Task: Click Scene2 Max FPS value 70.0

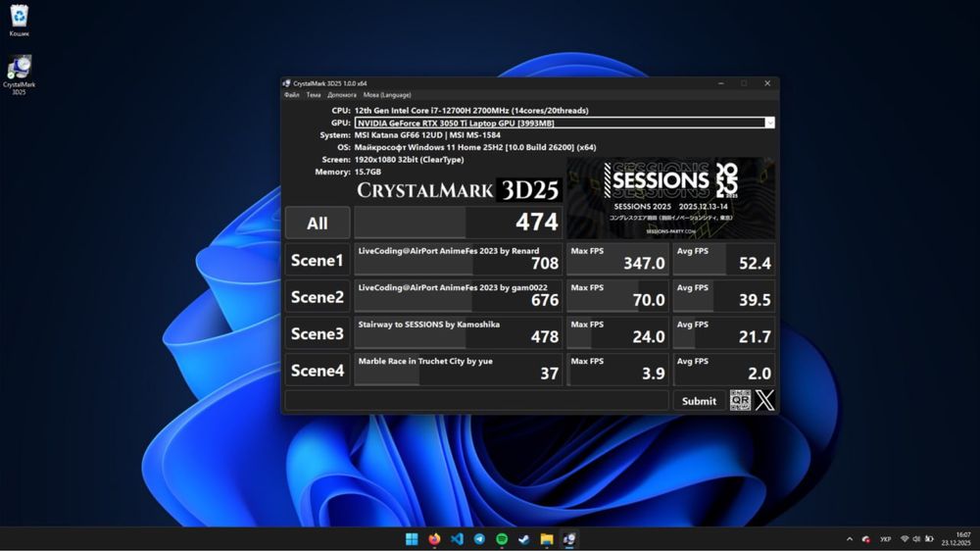Action: pyautogui.click(x=649, y=300)
